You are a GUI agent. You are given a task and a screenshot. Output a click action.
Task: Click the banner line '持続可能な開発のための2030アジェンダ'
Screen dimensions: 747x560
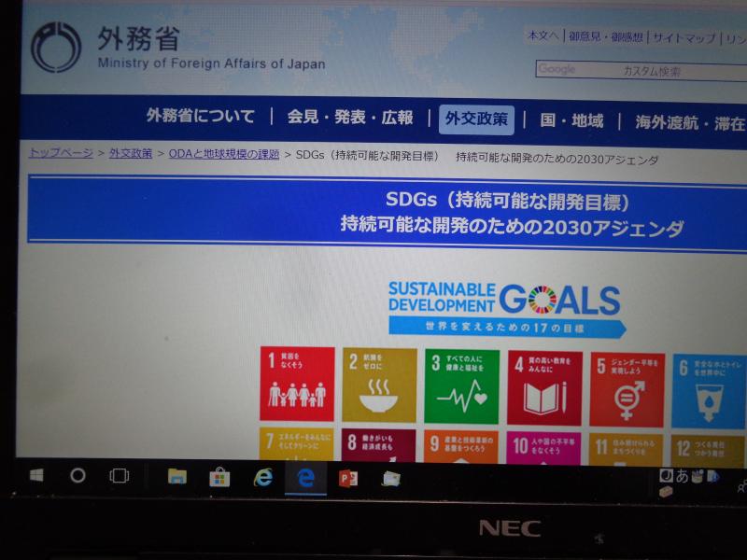(x=512, y=226)
